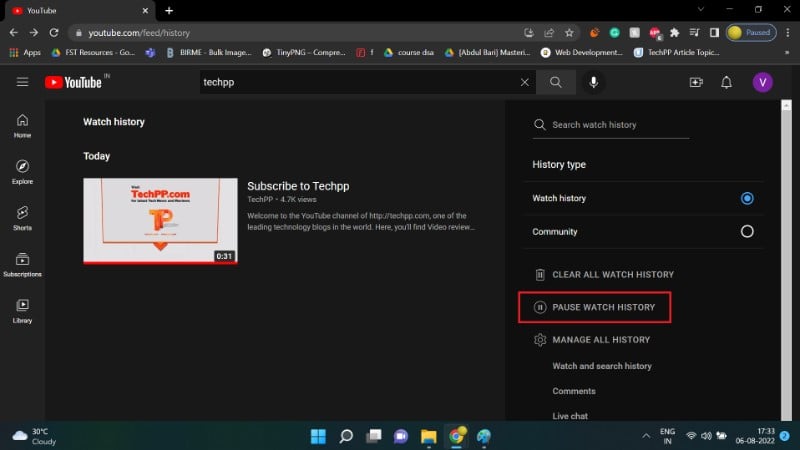Image resolution: width=800 pixels, height=450 pixels.
Task: Open the Live chat history link
Action: tap(569, 416)
